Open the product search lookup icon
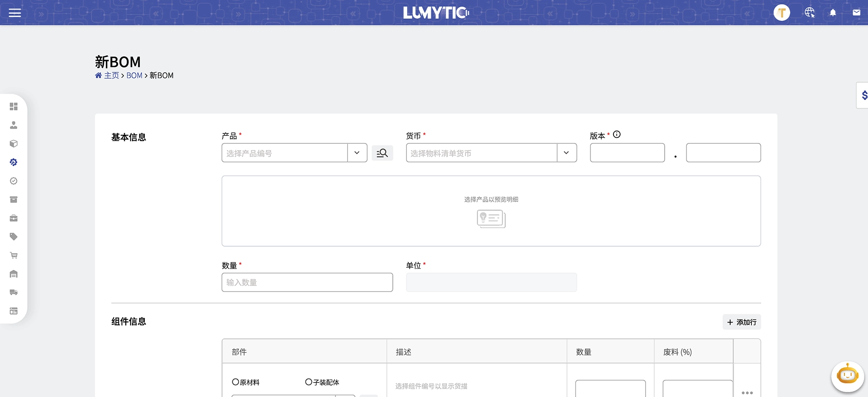 pos(382,153)
